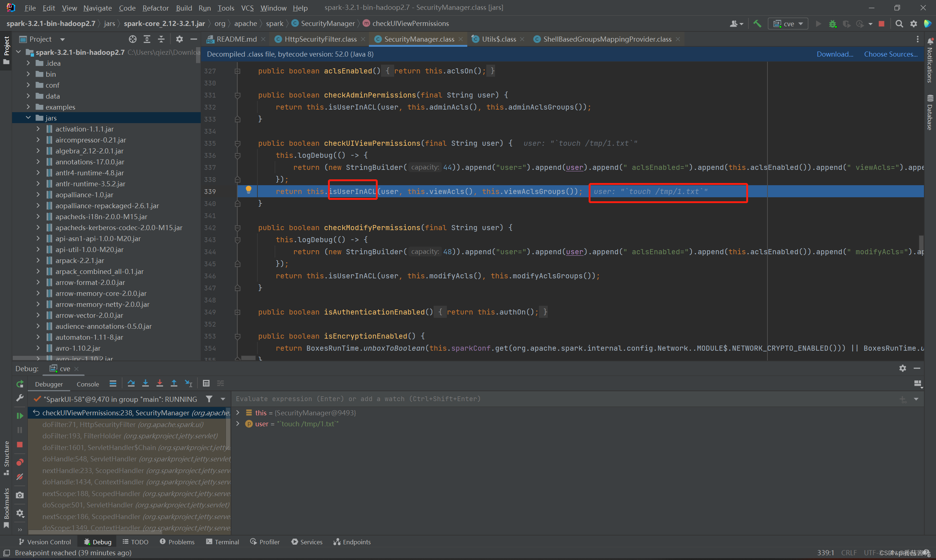The width and height of the screenshot is (936, 560).
Task: Switch to the Console tab
Action: click(x=88, y=384)
